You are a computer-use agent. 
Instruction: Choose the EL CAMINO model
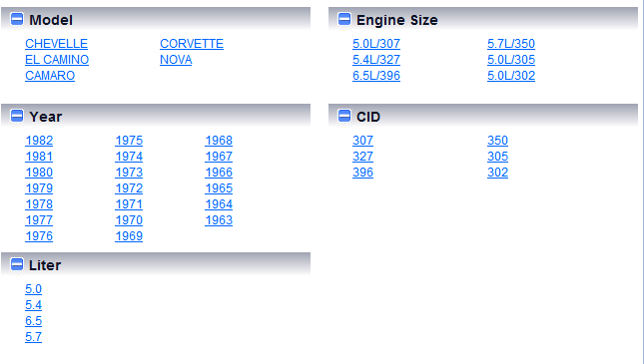[x=57, y=60]
